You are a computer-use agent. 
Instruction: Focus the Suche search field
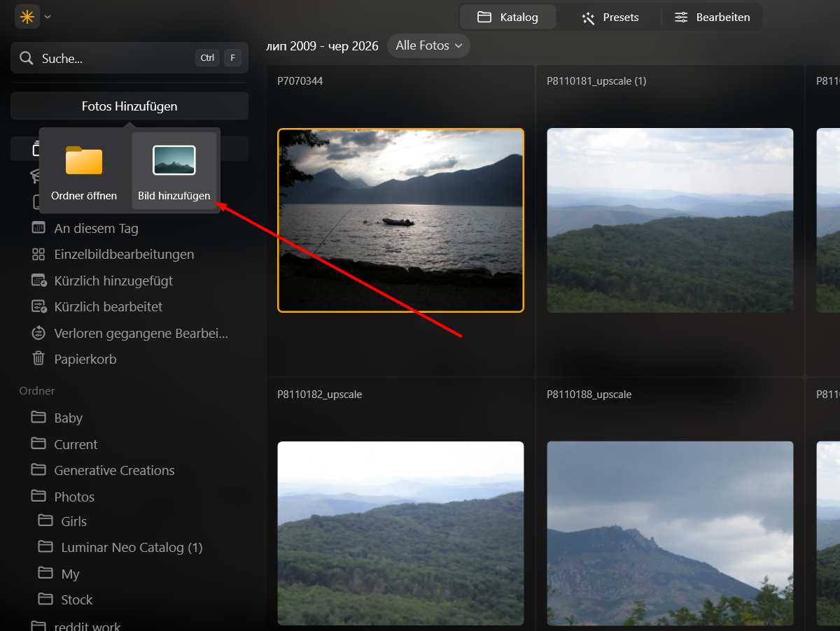[x=129, y=58]
